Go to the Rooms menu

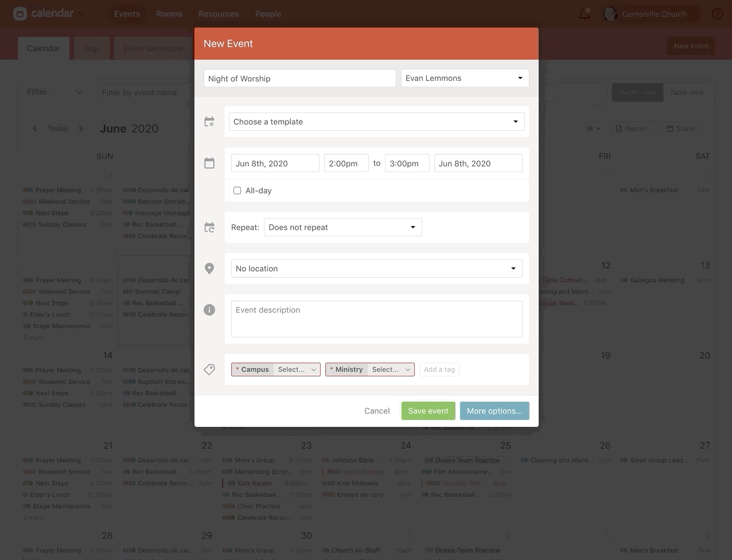169,14
